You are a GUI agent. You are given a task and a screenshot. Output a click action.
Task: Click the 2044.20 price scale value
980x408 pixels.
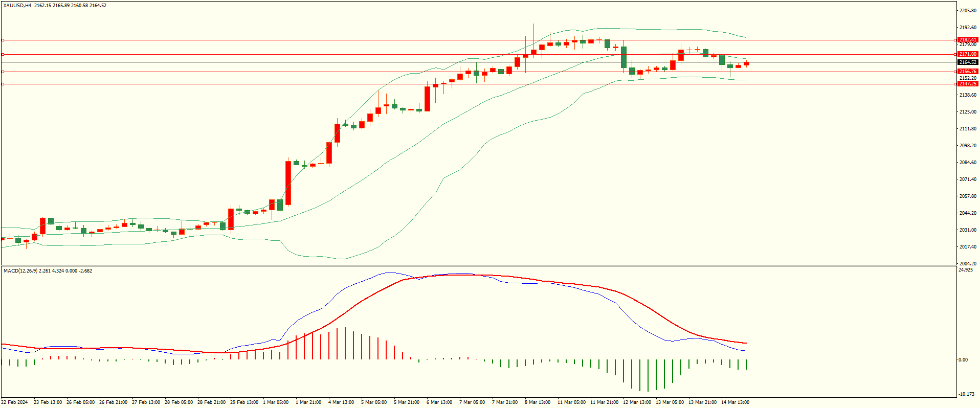968,213
